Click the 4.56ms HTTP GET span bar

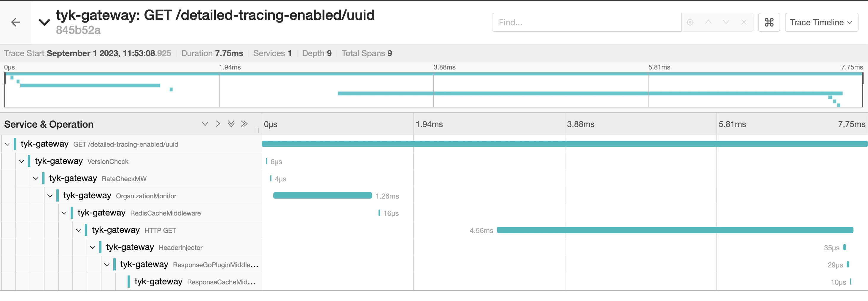674,230
